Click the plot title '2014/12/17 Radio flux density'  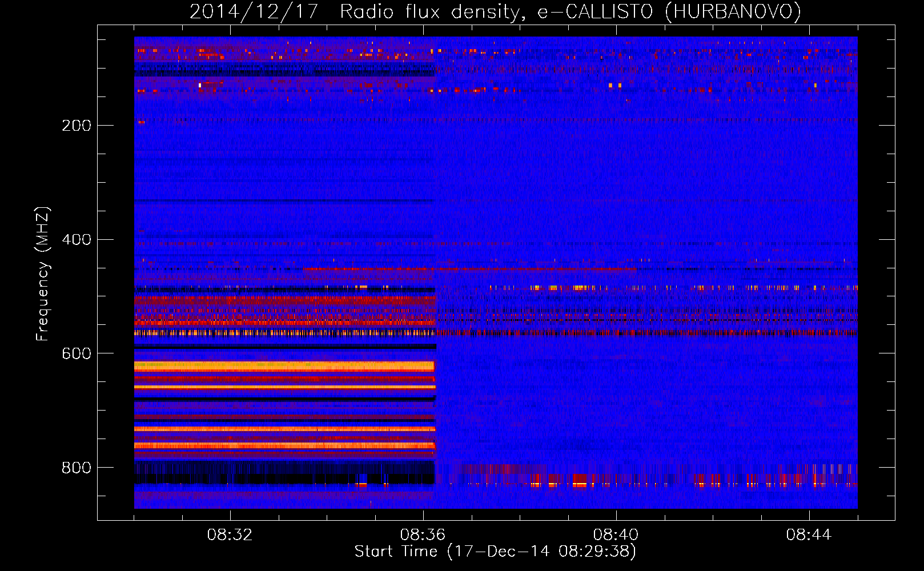(495, 12)
